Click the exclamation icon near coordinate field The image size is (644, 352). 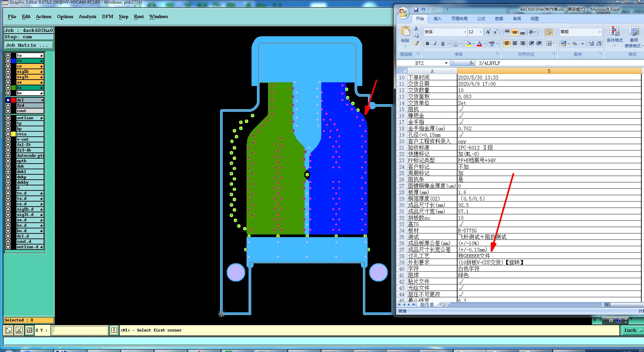[x=114, y=330]
